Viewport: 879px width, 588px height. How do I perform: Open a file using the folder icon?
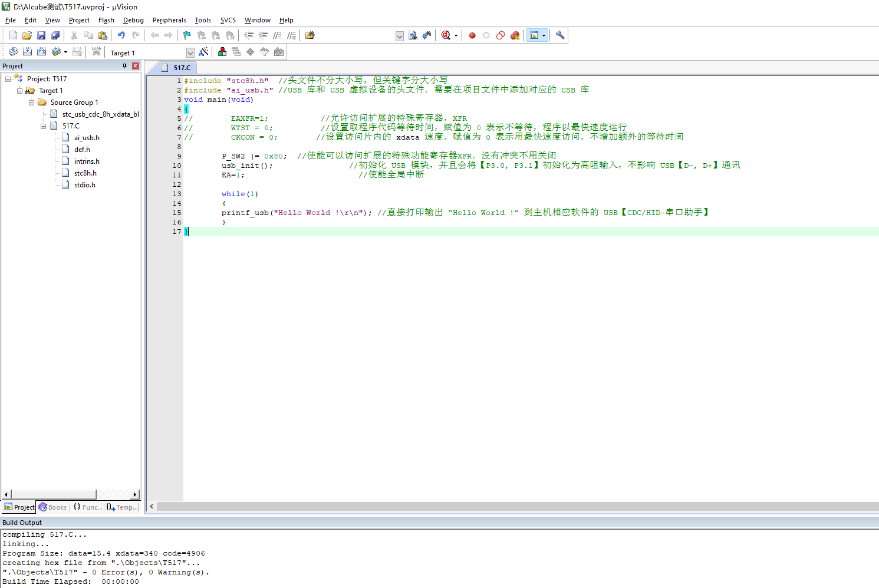(27, 35)
